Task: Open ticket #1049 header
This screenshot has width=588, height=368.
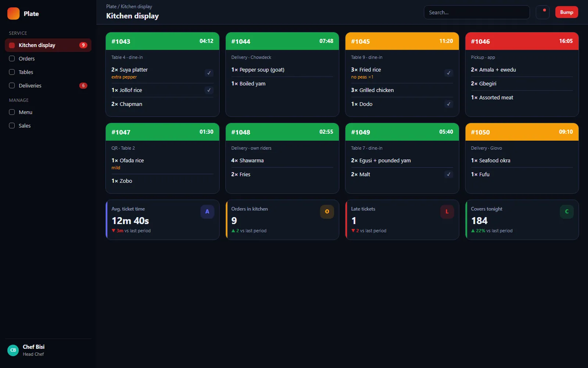Action: [x=402, y=132]
